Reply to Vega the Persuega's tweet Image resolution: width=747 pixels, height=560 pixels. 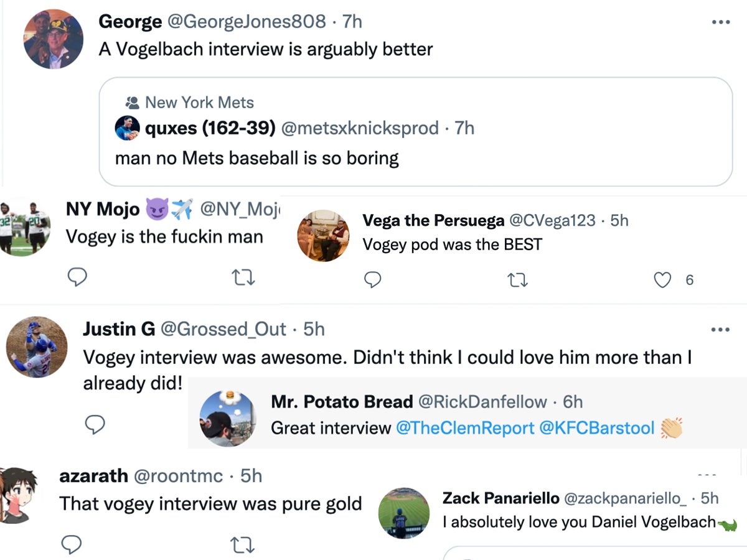[x=372, y=281]
